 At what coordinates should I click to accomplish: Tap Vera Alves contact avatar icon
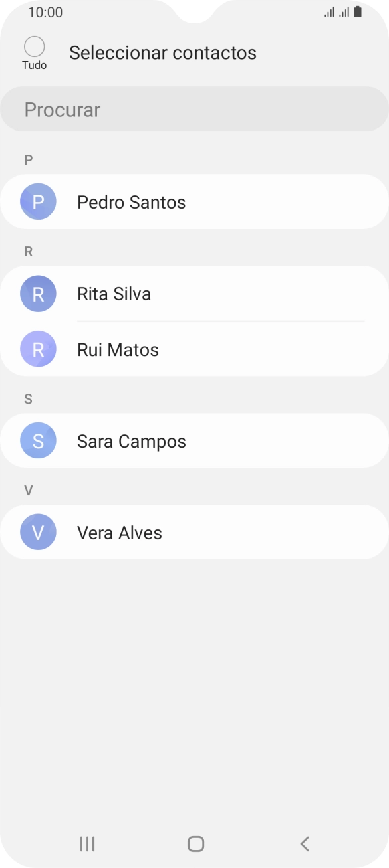pyautogui.click(x=38, y=532)
